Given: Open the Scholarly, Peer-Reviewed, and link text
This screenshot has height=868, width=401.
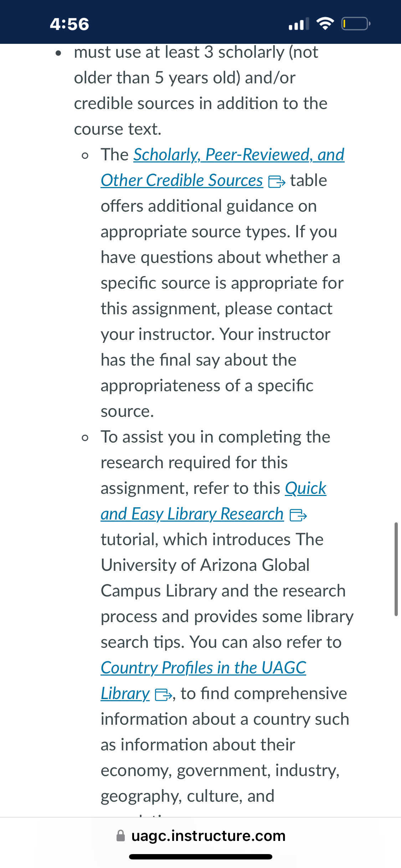Looking at the screenshot, I should 239,155.
